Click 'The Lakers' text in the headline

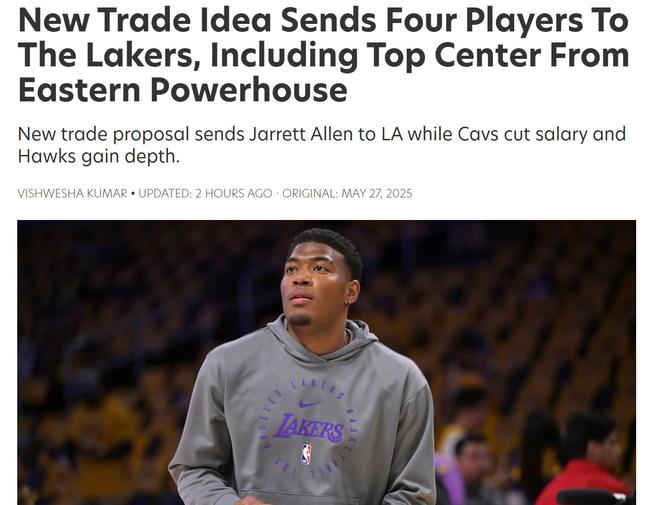pos(105,56)
